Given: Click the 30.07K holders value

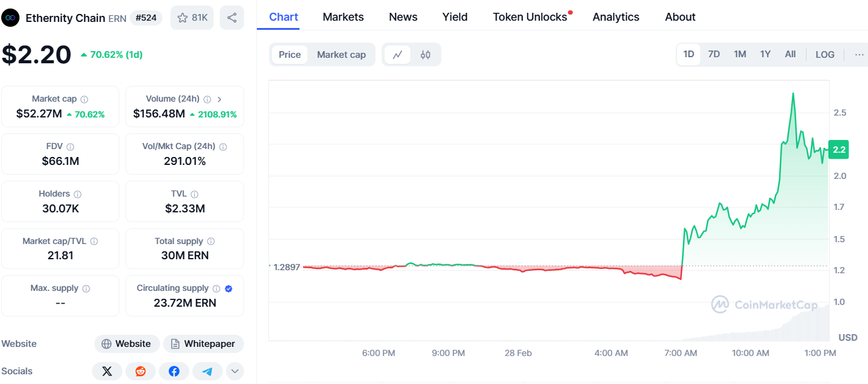Looking at the screenshot, I should (x=60, y=209).
